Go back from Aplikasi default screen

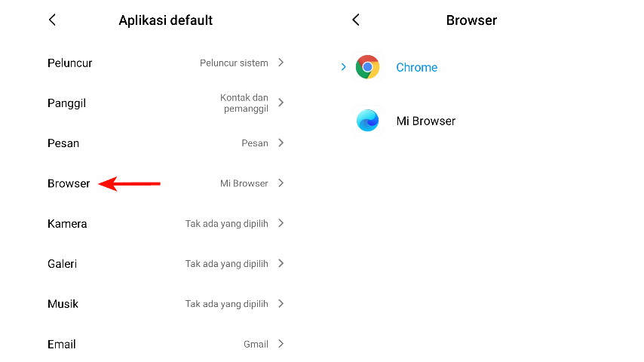(x=52, y=20)
